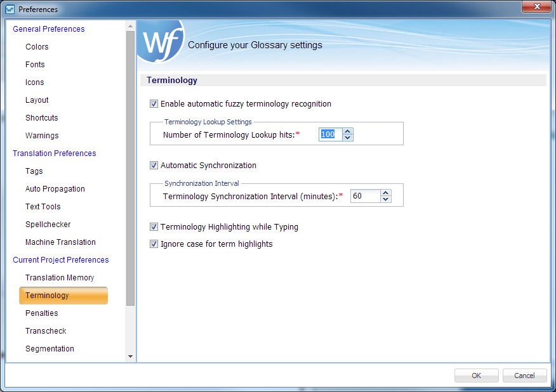Disable automatic fuzzy terminology recognition checkbox

click(154, 104)
